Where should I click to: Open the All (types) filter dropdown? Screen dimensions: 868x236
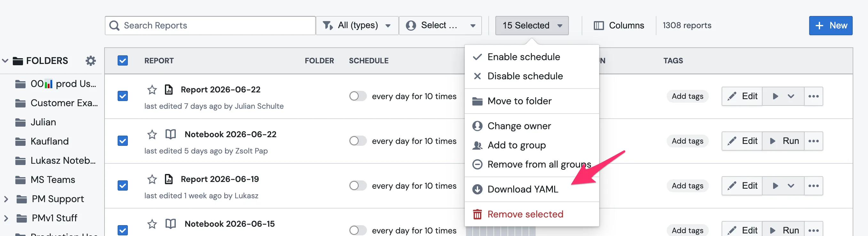coord(357,26)
